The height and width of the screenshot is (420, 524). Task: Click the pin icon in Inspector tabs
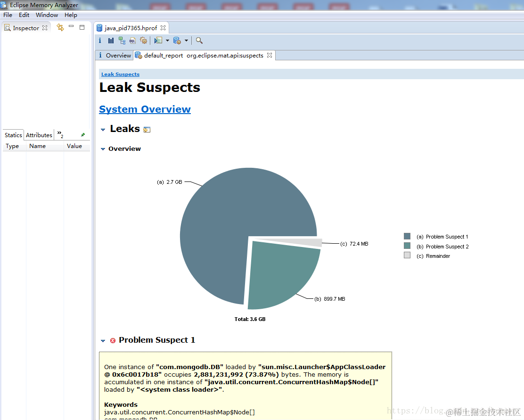[x=83, y=135]
